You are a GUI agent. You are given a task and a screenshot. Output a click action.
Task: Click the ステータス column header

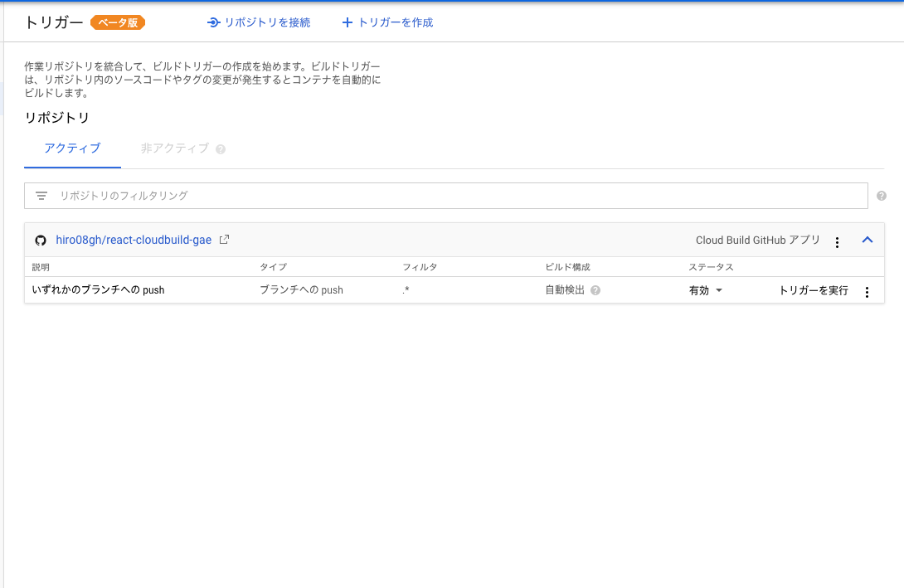click(711, 268)
